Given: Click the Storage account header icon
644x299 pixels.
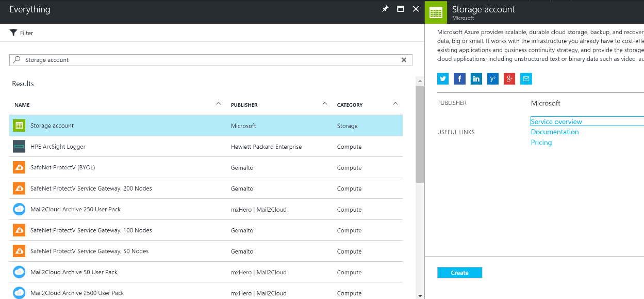Looking at the screenshot, I should (436, 12).
